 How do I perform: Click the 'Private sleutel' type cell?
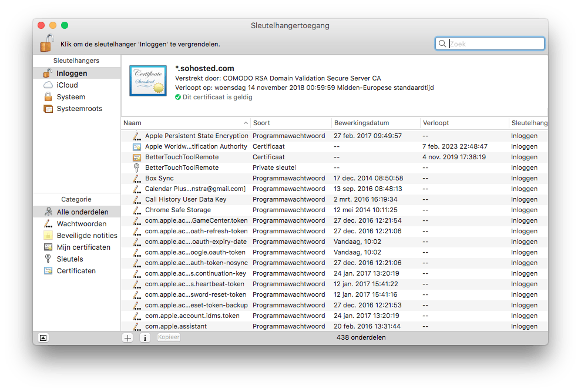274,167
